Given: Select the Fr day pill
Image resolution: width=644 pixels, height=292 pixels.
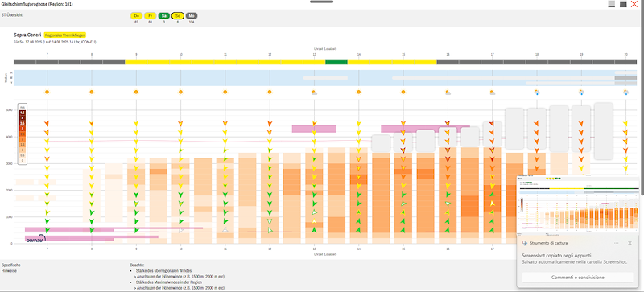Looking at the screenshot, I should (x=151, y=15).
